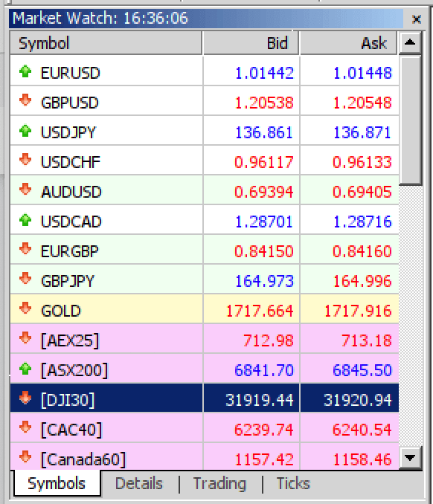
Task: Click EURGBP bid price 0.84150
Action: tap(264, 251)
